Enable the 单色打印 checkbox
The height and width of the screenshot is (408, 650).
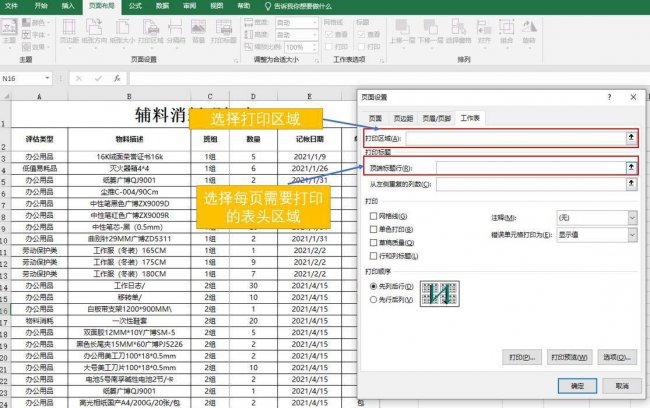373,229
